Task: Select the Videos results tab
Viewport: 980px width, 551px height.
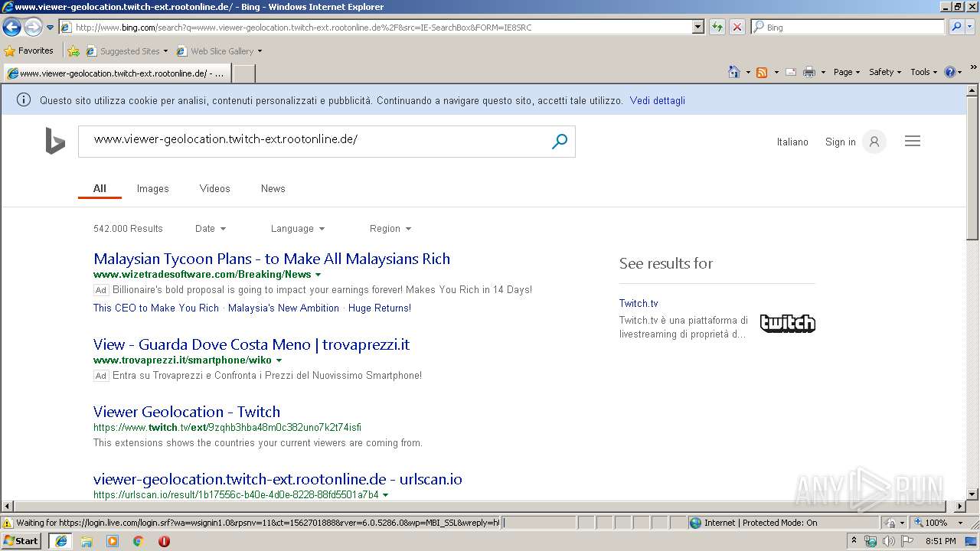Action: [214, 188]
